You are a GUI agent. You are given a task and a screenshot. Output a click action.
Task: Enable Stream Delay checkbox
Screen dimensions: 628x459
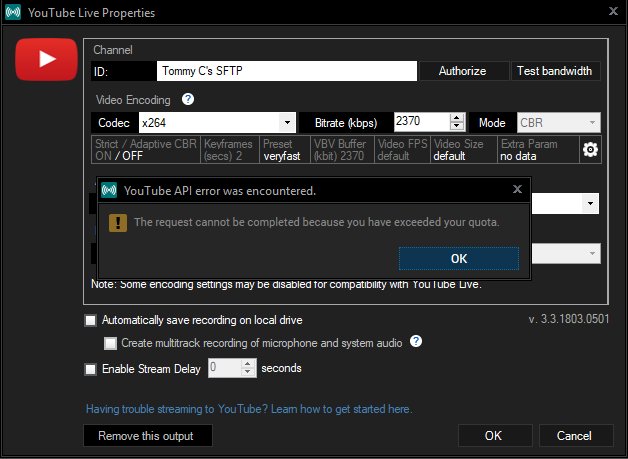91,369
